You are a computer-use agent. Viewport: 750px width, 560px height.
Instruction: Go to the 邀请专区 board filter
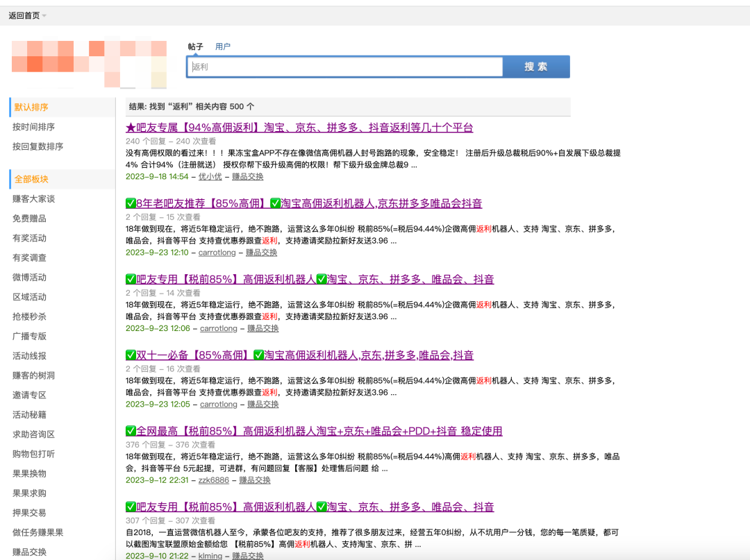coord(30,395)
